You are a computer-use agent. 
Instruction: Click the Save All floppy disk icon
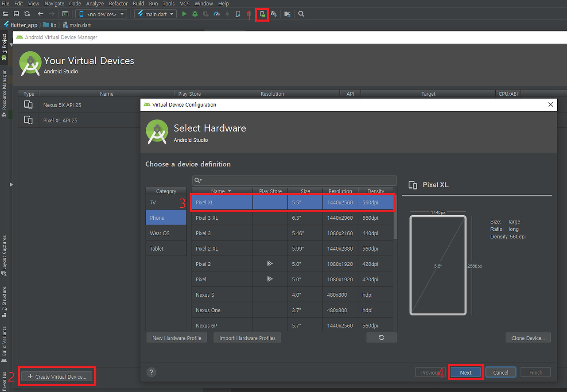point(16,14)
